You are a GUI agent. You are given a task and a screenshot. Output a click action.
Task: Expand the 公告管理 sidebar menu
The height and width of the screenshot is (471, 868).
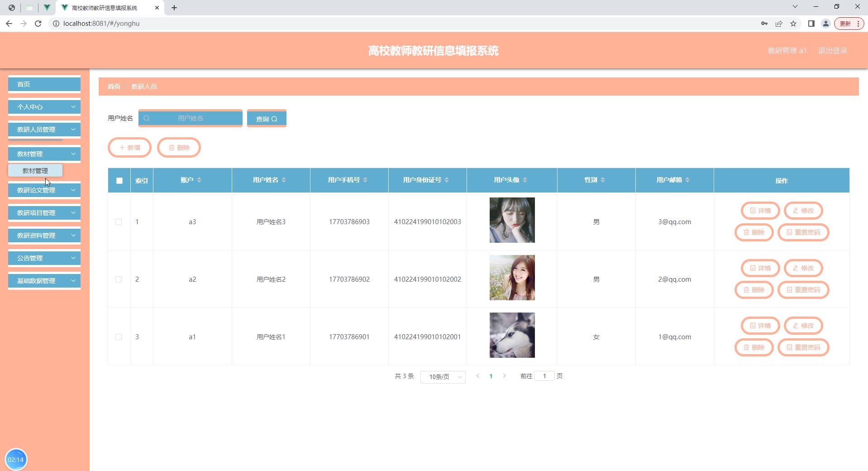click(x=44, y=258)
